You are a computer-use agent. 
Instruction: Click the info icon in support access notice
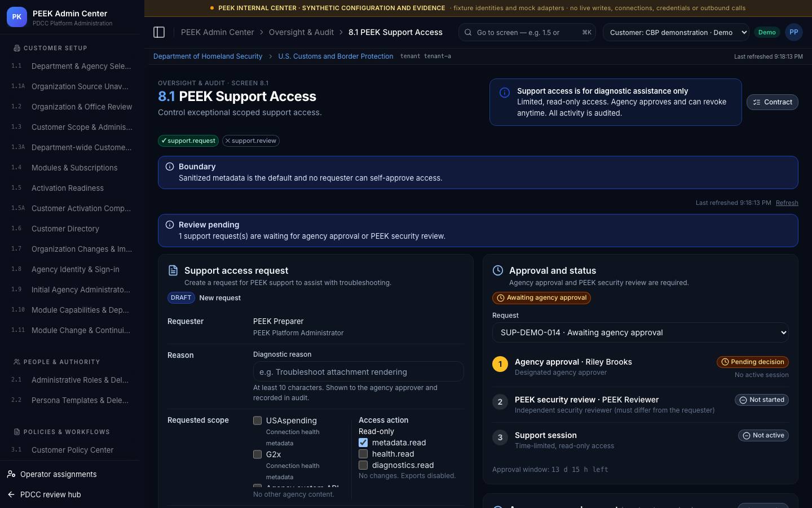(505, 93)
